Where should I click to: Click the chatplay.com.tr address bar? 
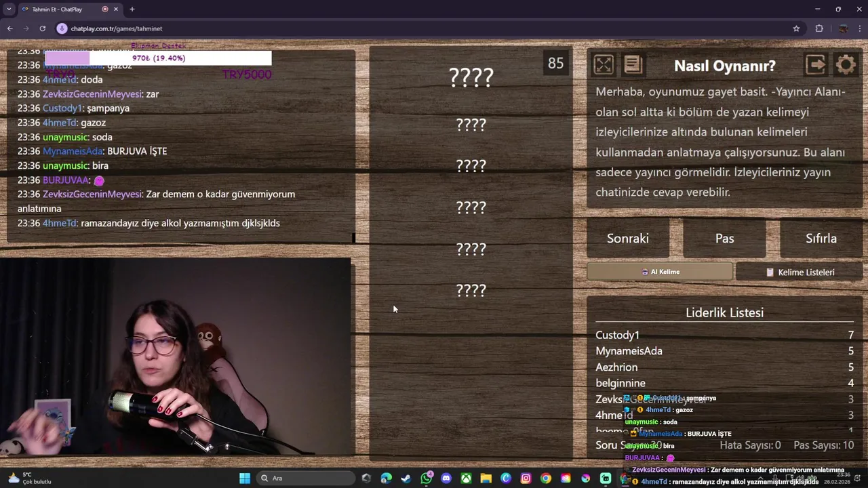(x=427, y=28)
